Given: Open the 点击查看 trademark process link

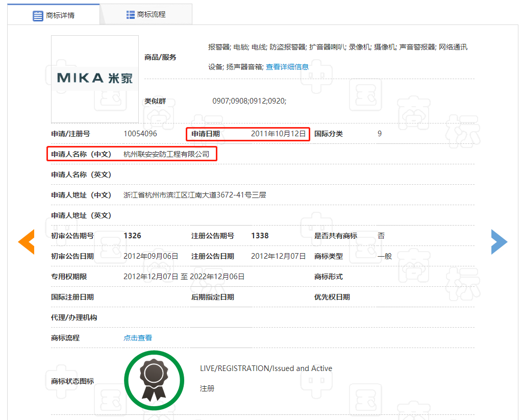Looking at the screenshot, I should (138, 338).
